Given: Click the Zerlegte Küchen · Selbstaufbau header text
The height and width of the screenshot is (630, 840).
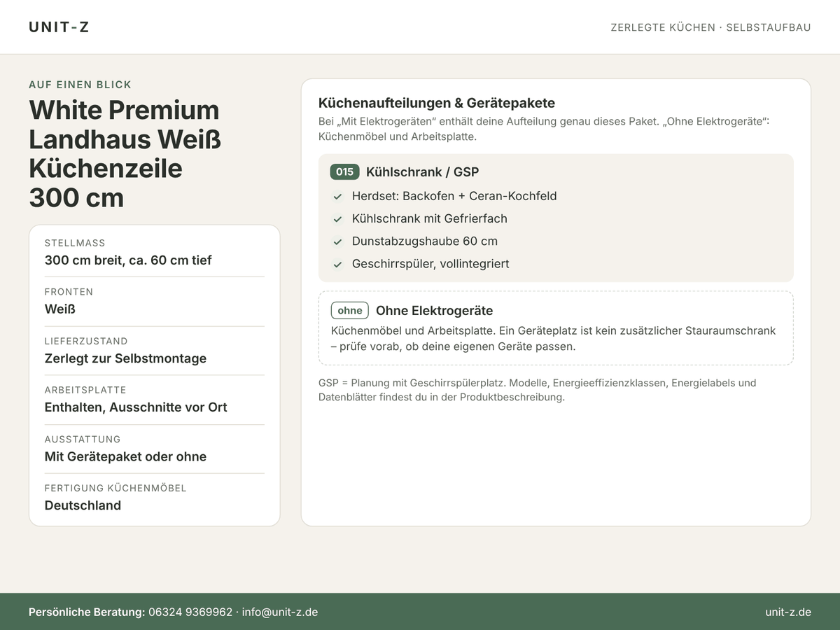Looking at the screenshot, I should tap(710, 27).
